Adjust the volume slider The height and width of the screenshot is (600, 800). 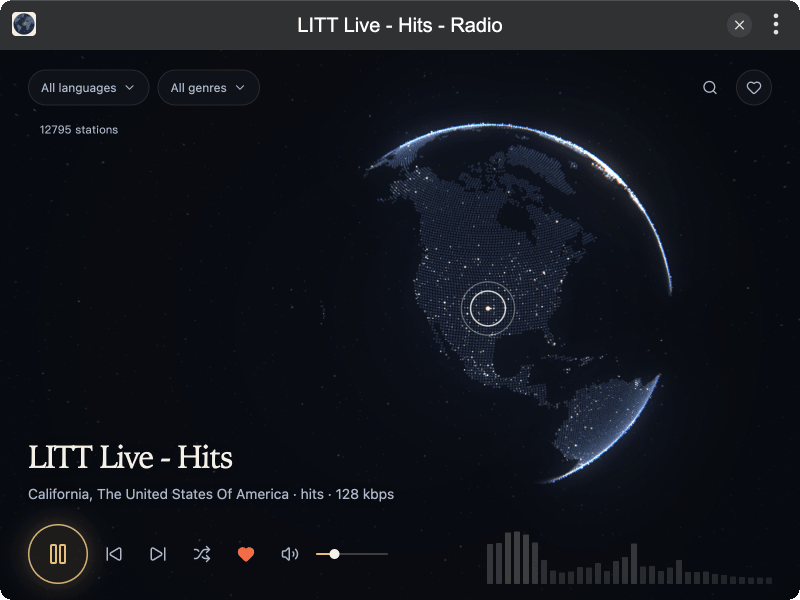coord(352,554)
